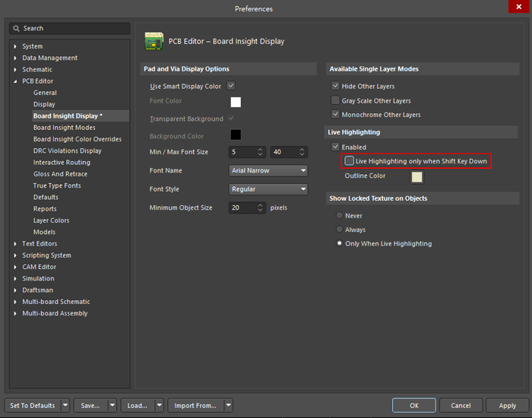Expand the System tree node
The width and height of the screenshot is (532, 418).
tap(15, 46)
